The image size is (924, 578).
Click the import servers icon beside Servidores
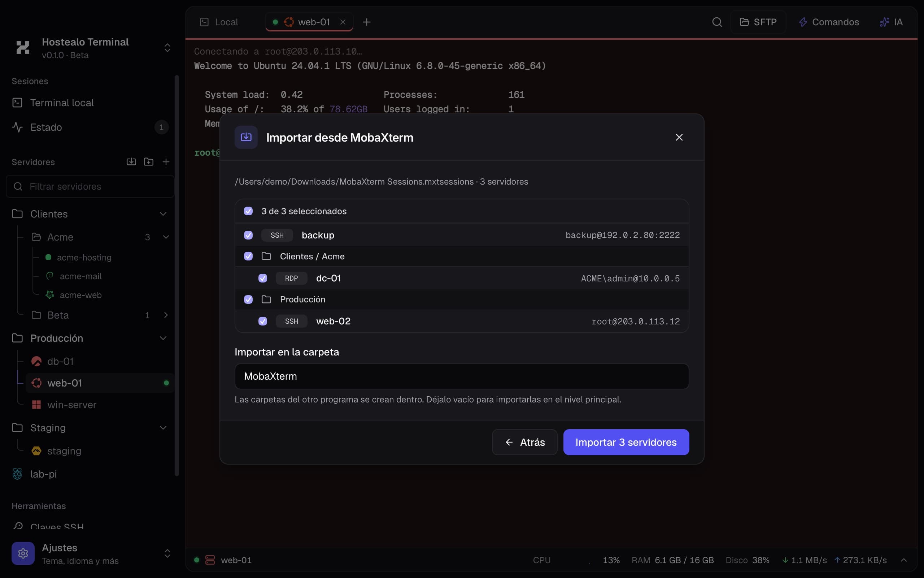coord(131,162)
